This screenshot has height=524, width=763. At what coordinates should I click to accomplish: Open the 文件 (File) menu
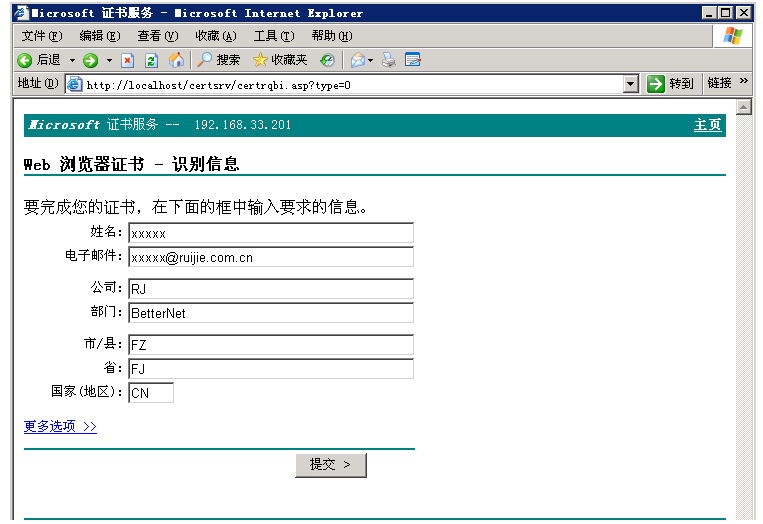41,36
